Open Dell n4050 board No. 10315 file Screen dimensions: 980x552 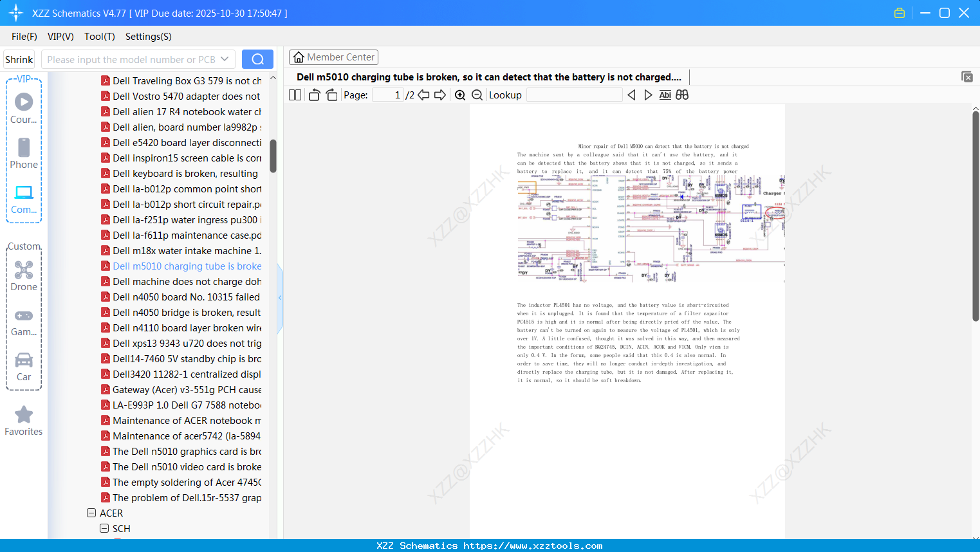181,297
